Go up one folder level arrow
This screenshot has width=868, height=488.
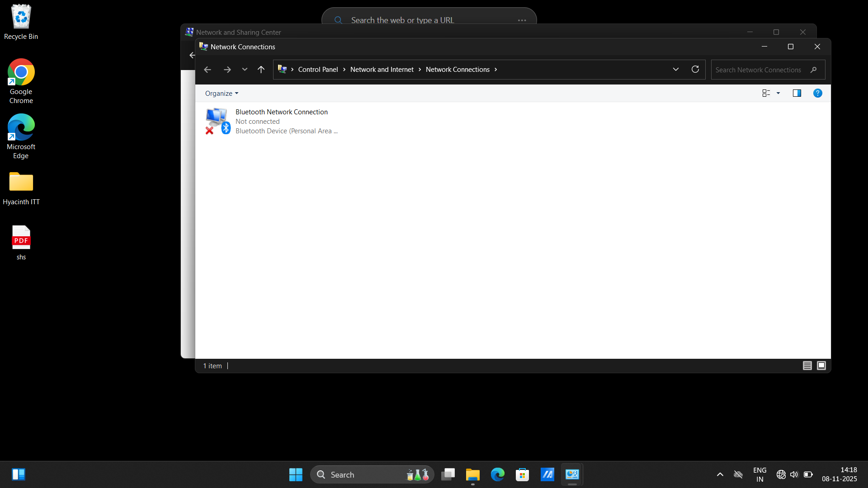click(x=261, y=69)
